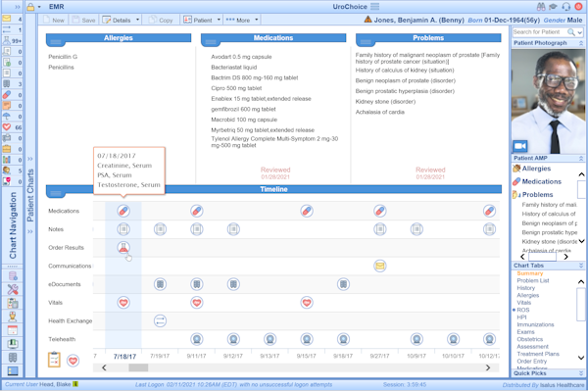Expand the left sidebar with top chevrons

pos(17,7)
